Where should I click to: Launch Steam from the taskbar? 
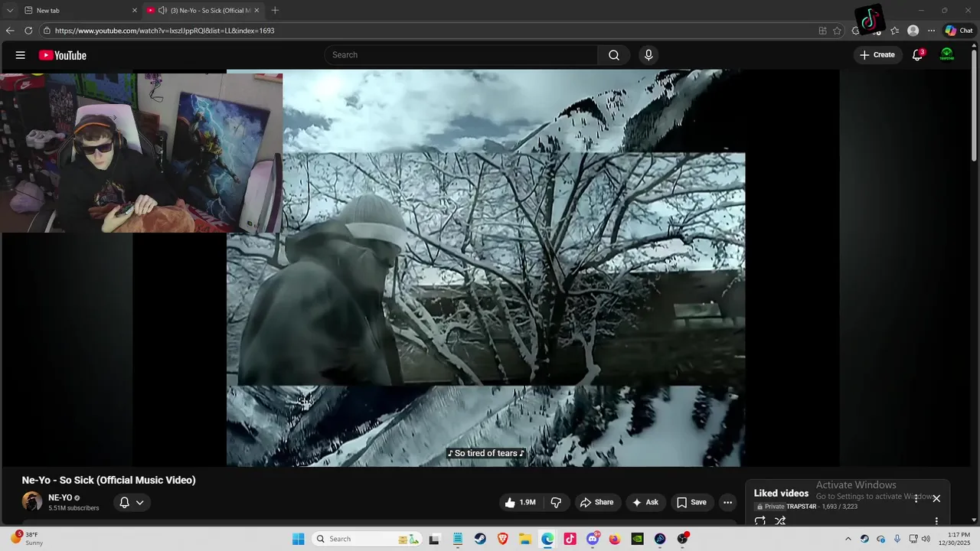480,539
